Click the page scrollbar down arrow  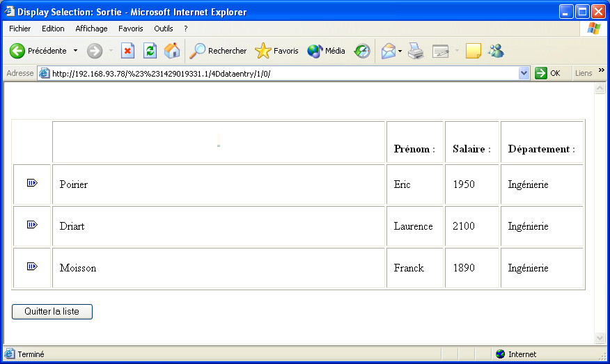[600, 338]
